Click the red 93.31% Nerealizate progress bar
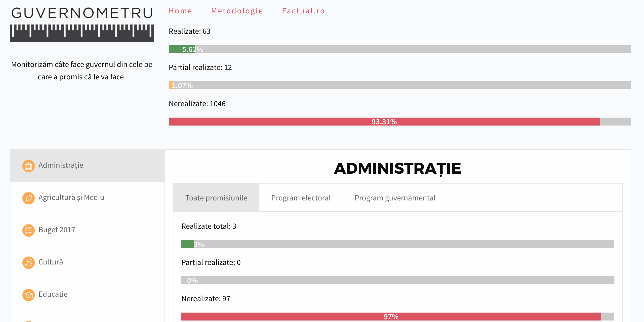This screenshot has width=644, height=322. [384, 122]
